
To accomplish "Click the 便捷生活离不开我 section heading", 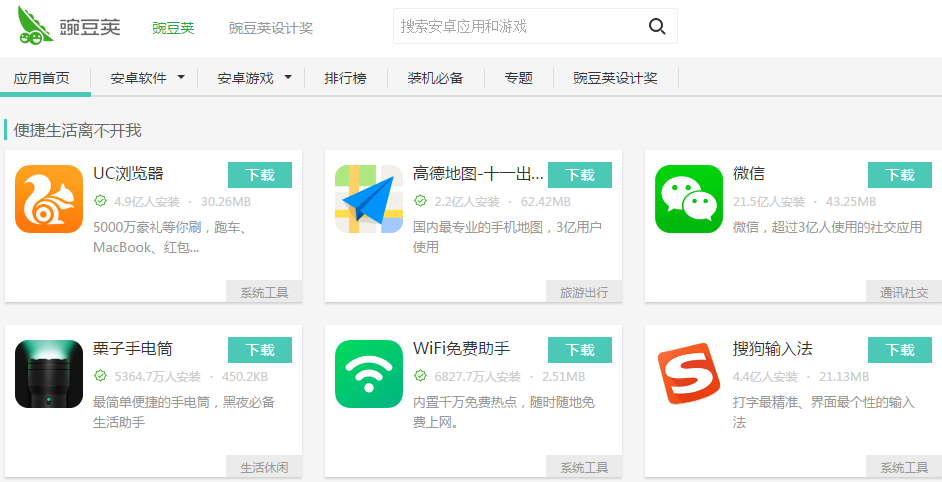I will click(77, 130).
